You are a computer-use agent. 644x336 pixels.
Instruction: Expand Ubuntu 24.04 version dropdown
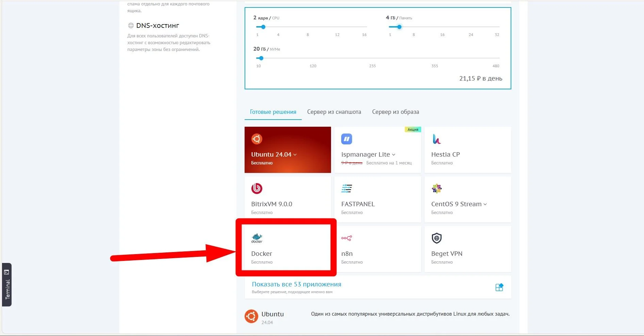[295, 155]
